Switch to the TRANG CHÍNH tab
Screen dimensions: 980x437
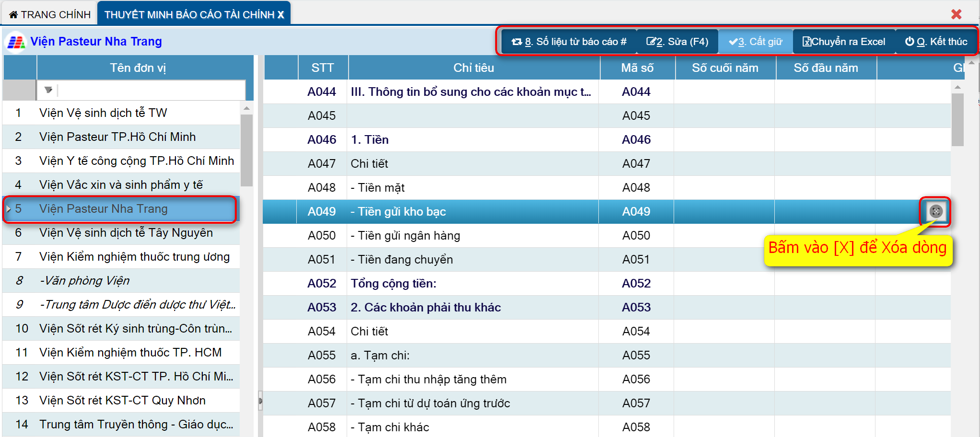click(50, 14)
